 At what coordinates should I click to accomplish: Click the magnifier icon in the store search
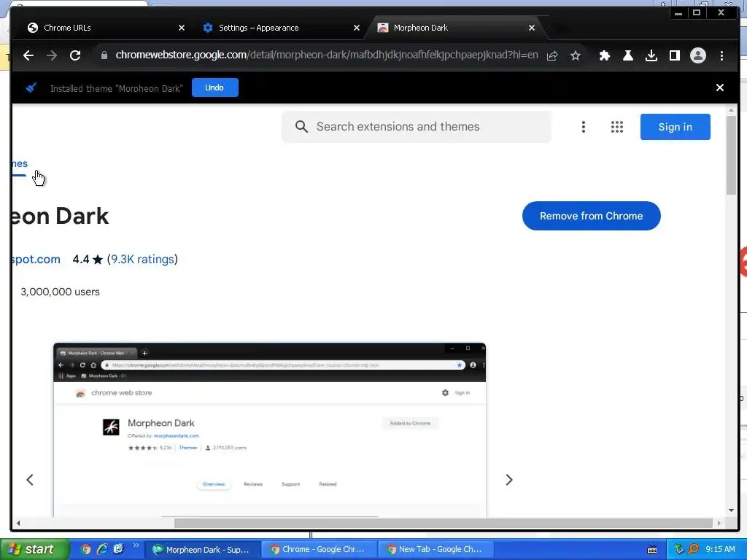tap(301, 127)
